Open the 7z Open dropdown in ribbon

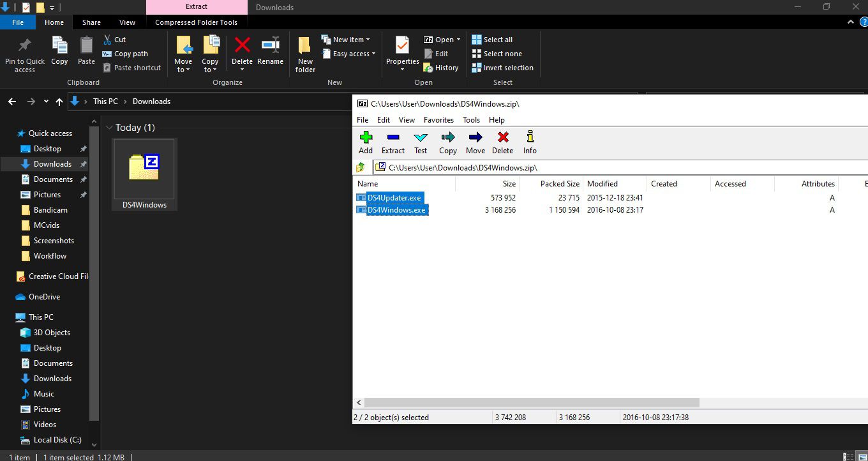(x=442, y=40)
